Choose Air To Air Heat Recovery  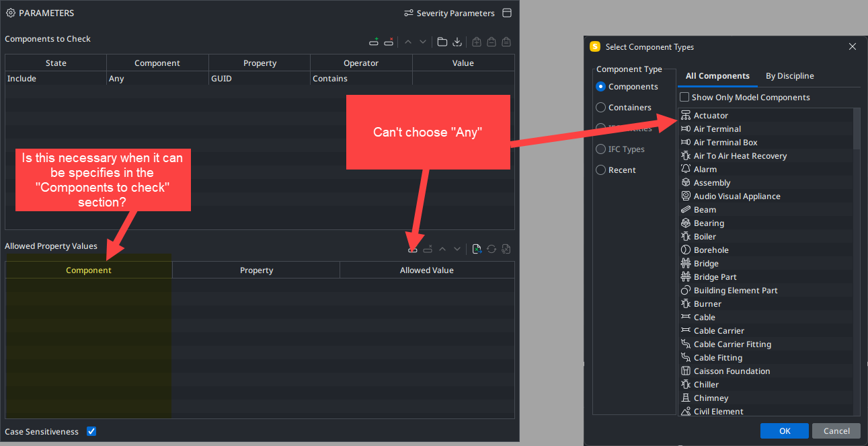(766, 156)
